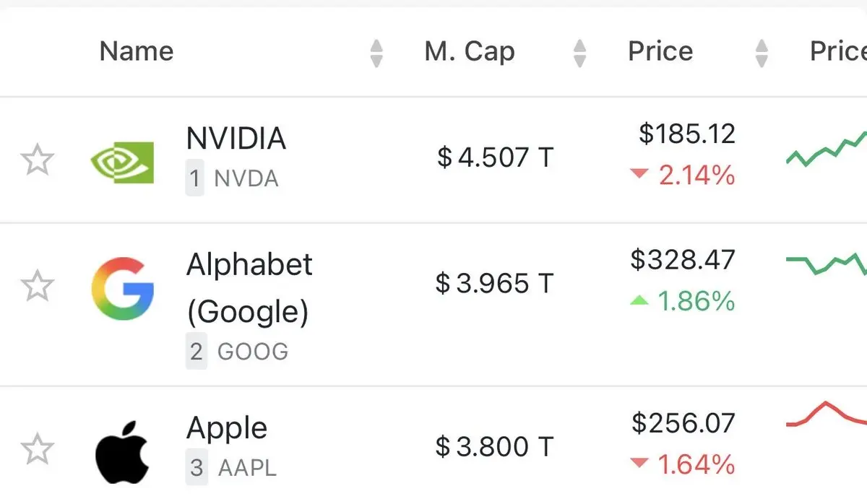Add Apple to favorites with star
Screen dimensions: 867x504
[37, 449]
